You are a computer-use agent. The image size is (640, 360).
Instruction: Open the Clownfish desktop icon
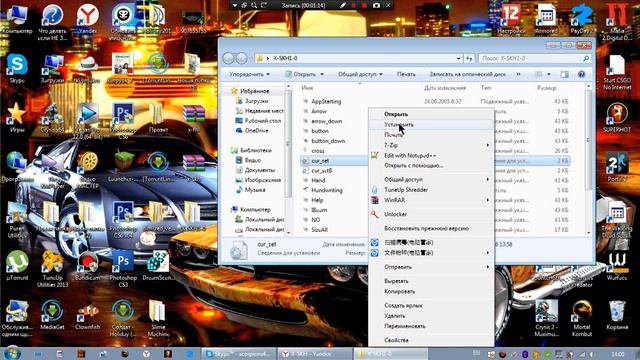tap(87, 315)
